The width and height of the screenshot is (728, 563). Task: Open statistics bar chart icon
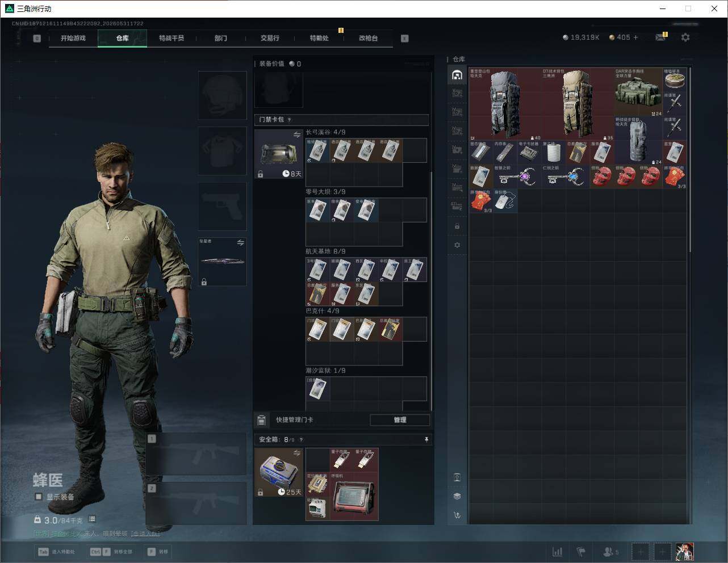(x=558, y=552)
